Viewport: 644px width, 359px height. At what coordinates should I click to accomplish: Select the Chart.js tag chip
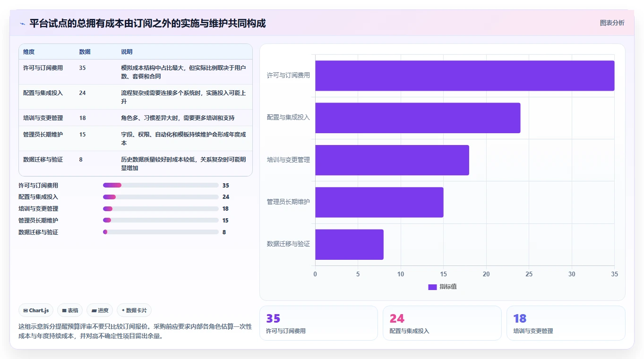click(x=36, y=310)
